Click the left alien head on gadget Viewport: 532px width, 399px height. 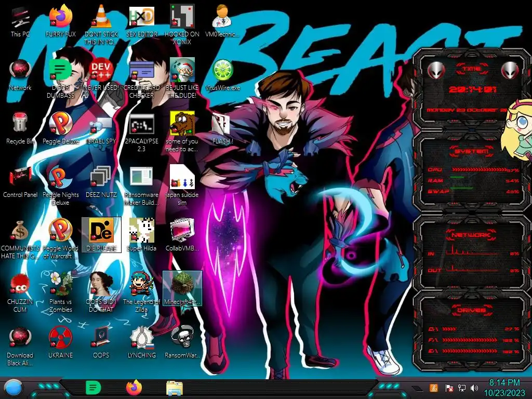pyautogui.click(x=436, y=71)
